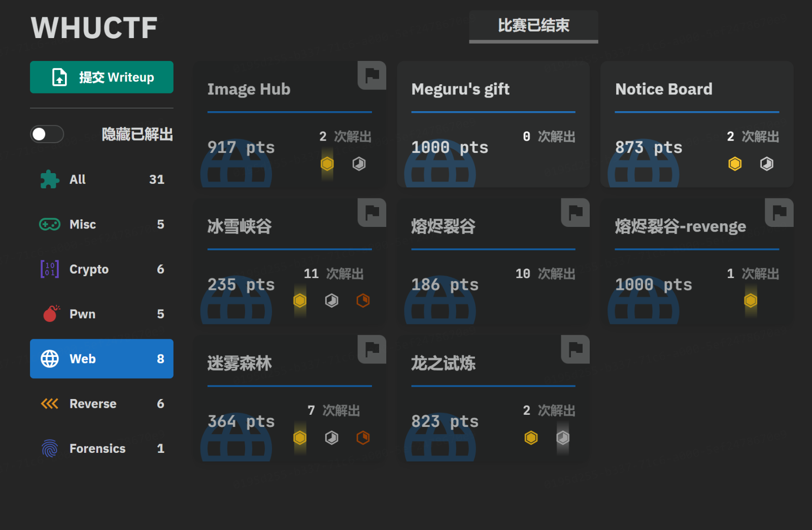Select the Pwn bomb icon
Screen dimensions: 812x530
49,314
